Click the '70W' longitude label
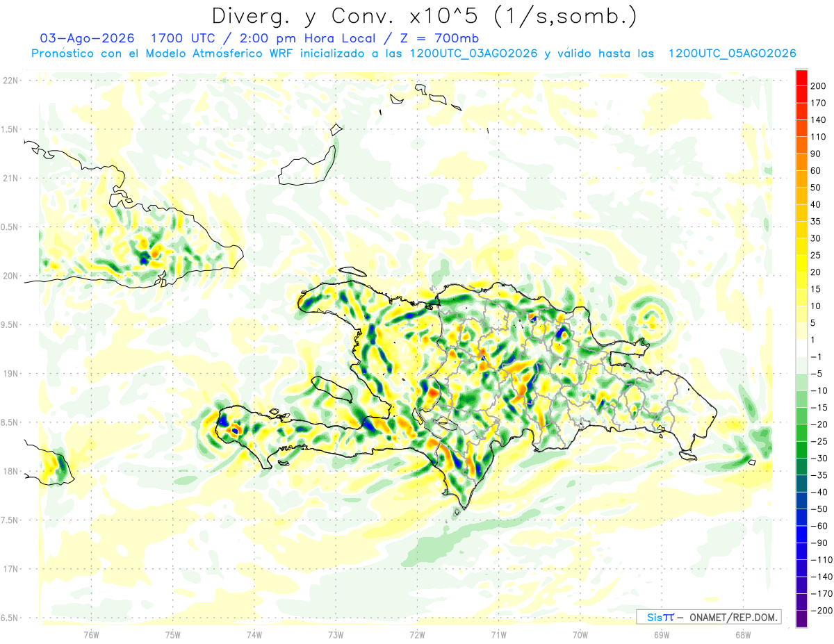This screenshot has width=834, height=644. click(580, 635)
